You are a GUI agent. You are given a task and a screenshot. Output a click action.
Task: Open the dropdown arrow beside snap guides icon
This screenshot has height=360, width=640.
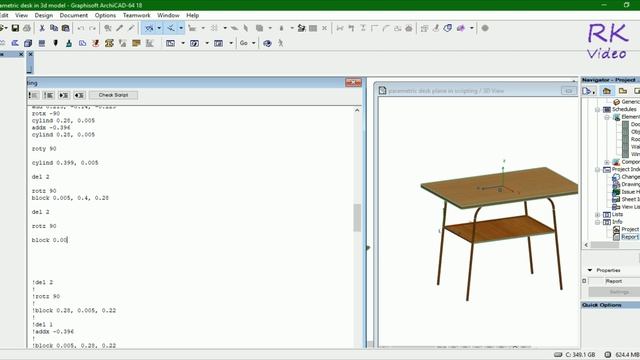tap(181, 28)
